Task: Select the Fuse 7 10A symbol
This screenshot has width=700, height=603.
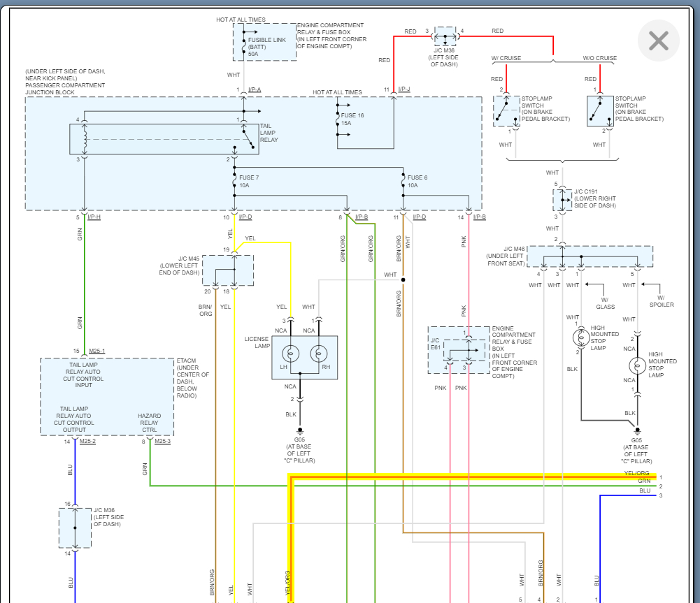Action: [234, 182]
